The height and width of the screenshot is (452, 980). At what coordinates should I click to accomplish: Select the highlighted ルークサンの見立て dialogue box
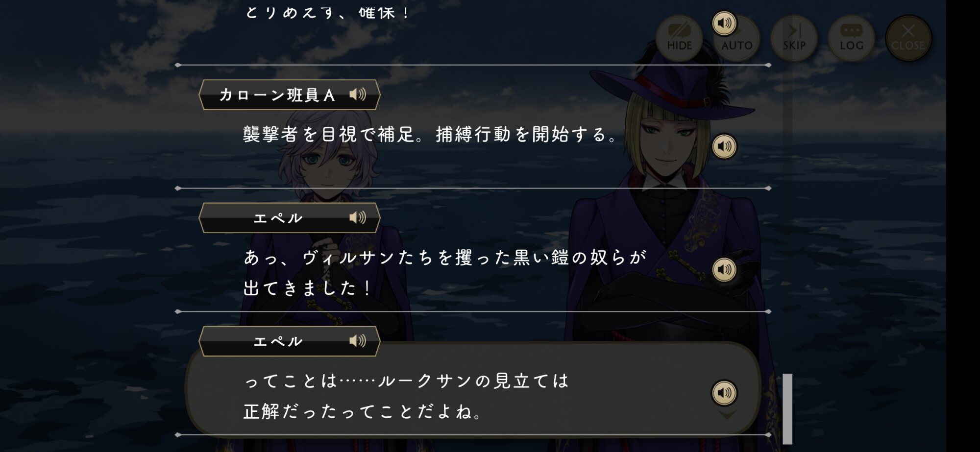473,389
